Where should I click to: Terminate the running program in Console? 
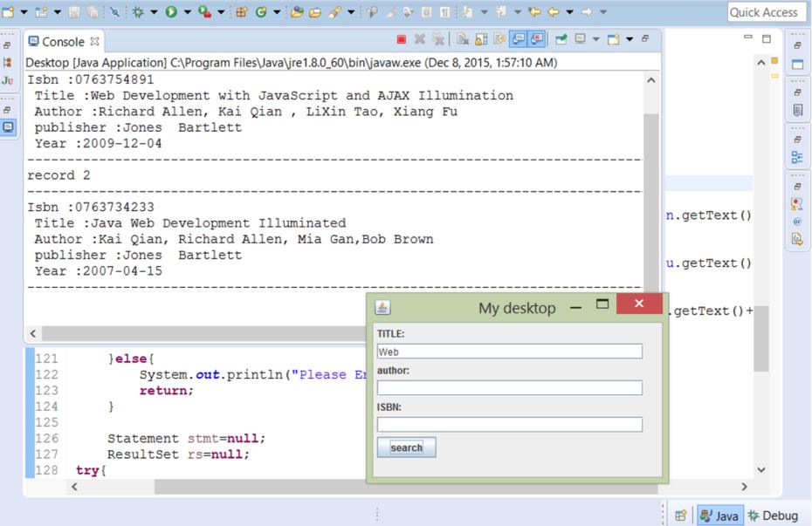(402, 40)
